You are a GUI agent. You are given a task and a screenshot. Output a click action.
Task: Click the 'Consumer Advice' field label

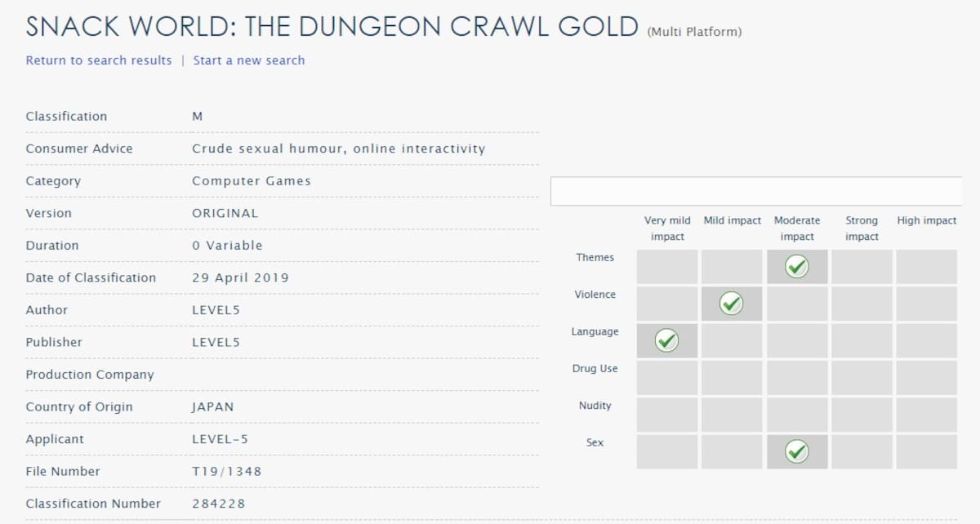(79, 149)
